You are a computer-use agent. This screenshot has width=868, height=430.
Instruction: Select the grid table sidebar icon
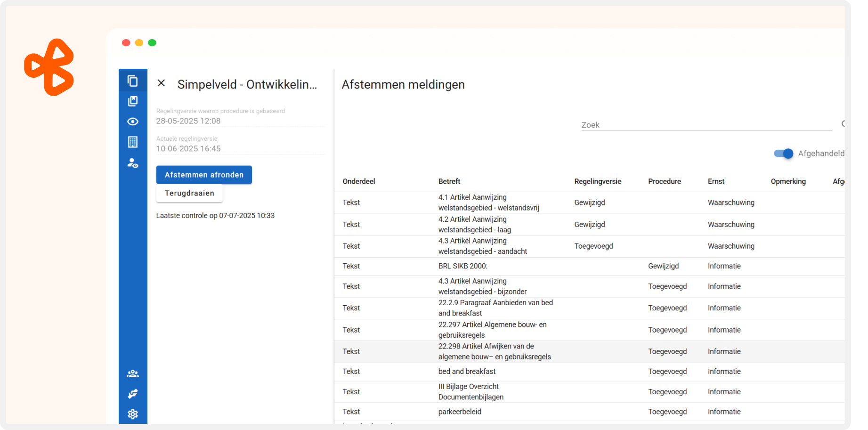[x=133, y=142]
